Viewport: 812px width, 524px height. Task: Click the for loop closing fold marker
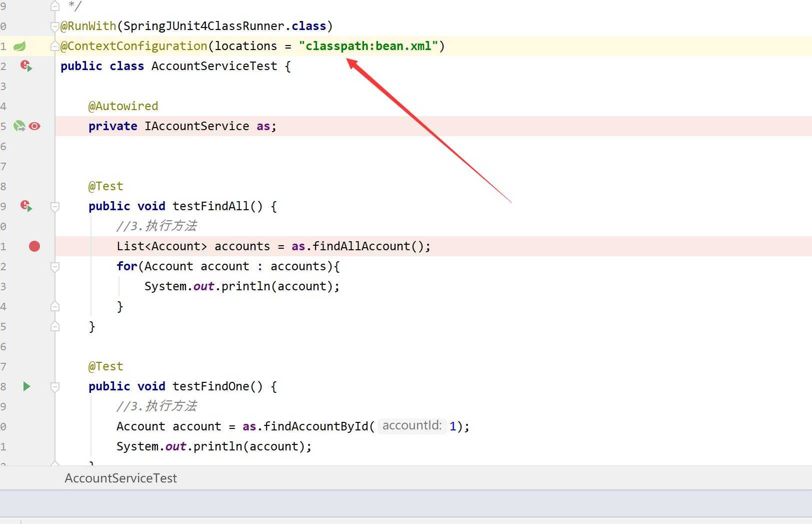(x=55, y=306)
